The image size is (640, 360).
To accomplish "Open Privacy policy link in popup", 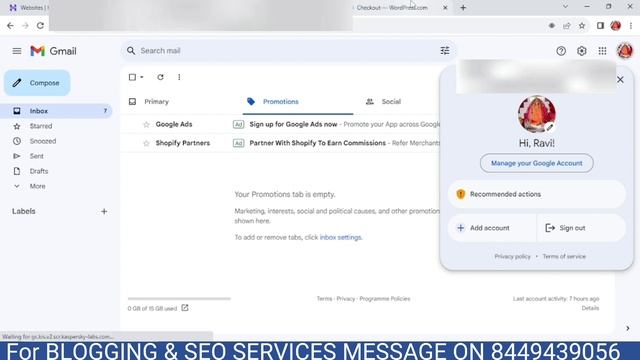I will 512,257.
